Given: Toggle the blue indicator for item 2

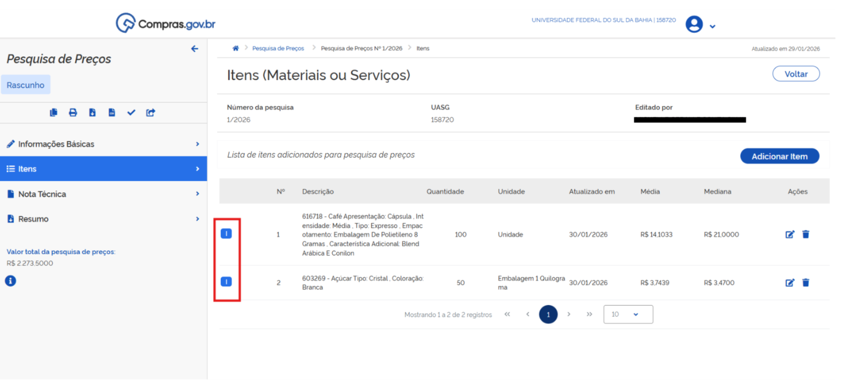Looking at the screenshot, I should 226,281.
